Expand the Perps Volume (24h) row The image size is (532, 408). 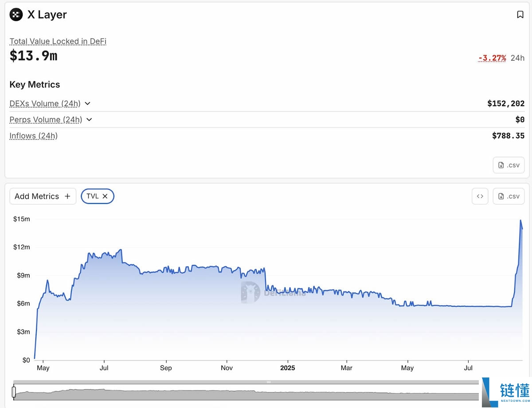(x=89, y=119)
